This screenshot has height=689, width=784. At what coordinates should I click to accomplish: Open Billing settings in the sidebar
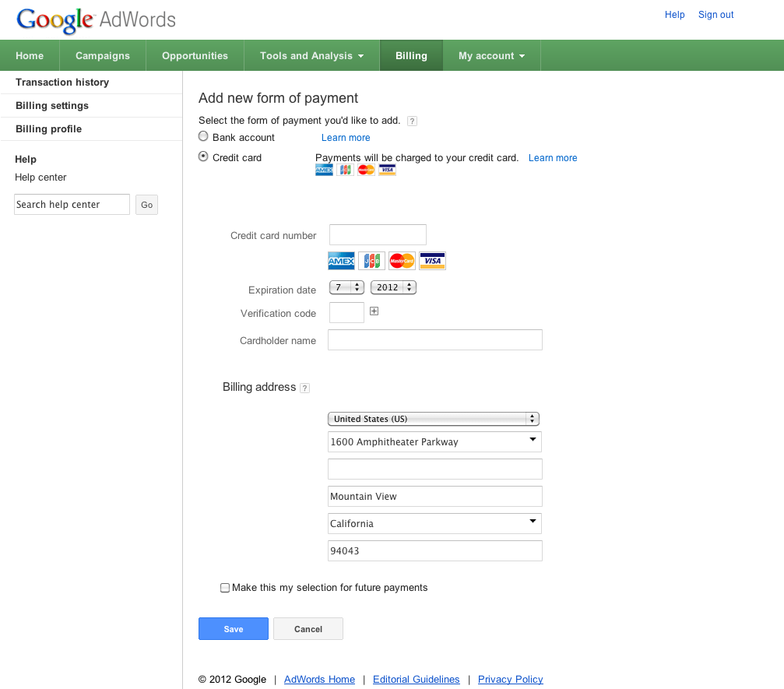pos(52,106)
